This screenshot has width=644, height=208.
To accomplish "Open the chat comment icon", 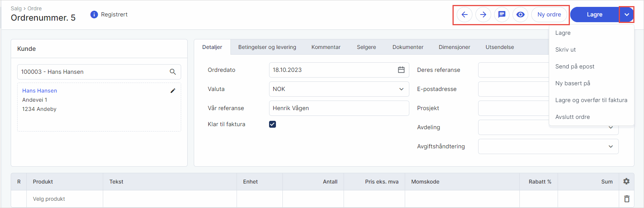I will [x=502, y=15].
